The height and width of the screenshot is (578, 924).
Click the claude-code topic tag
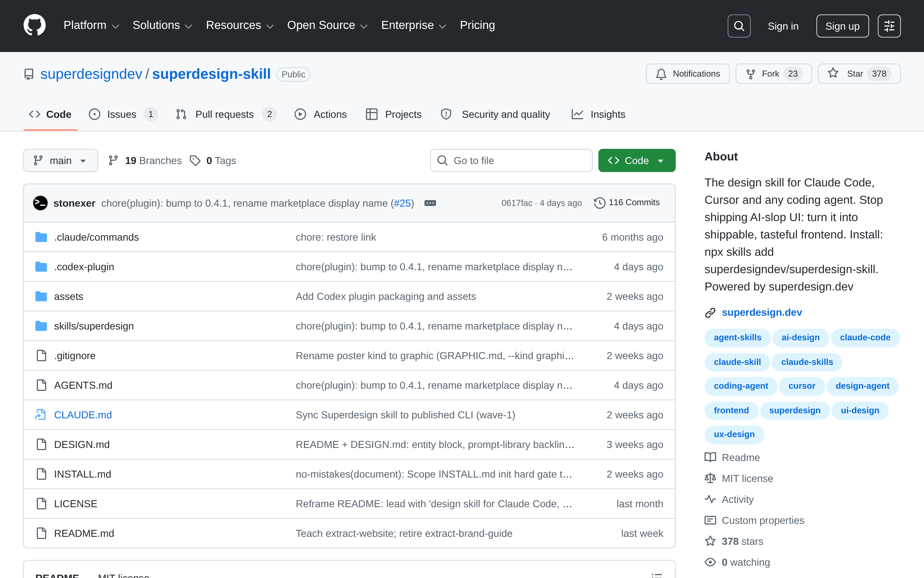pyautogui.click(x=865, y=338)
